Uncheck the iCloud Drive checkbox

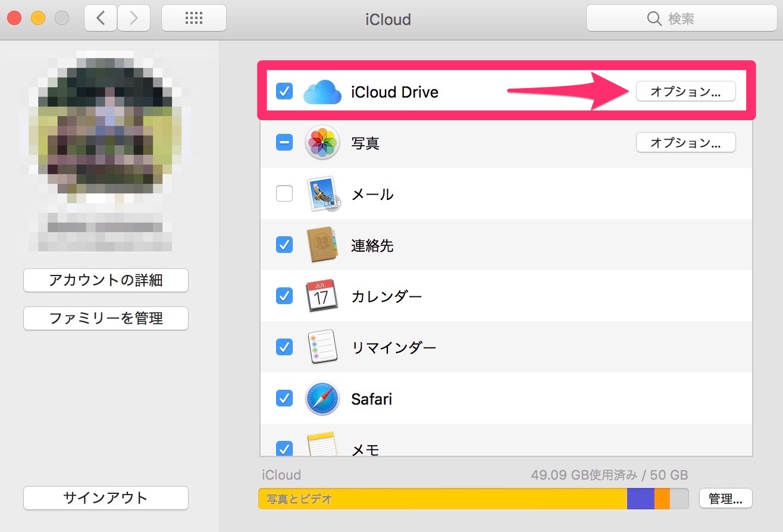[284, 92]
